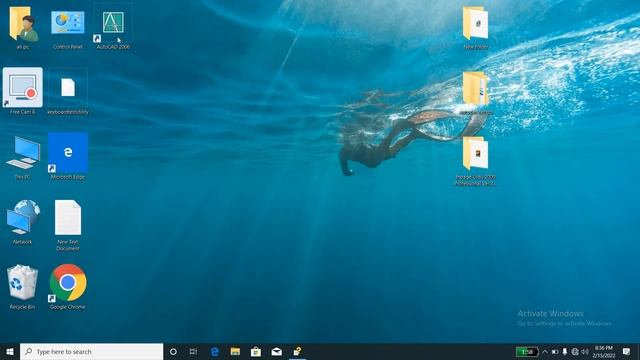Show hidden system tray icons
The height and width of the screenshot is (360, 640).
pos(545,351)
